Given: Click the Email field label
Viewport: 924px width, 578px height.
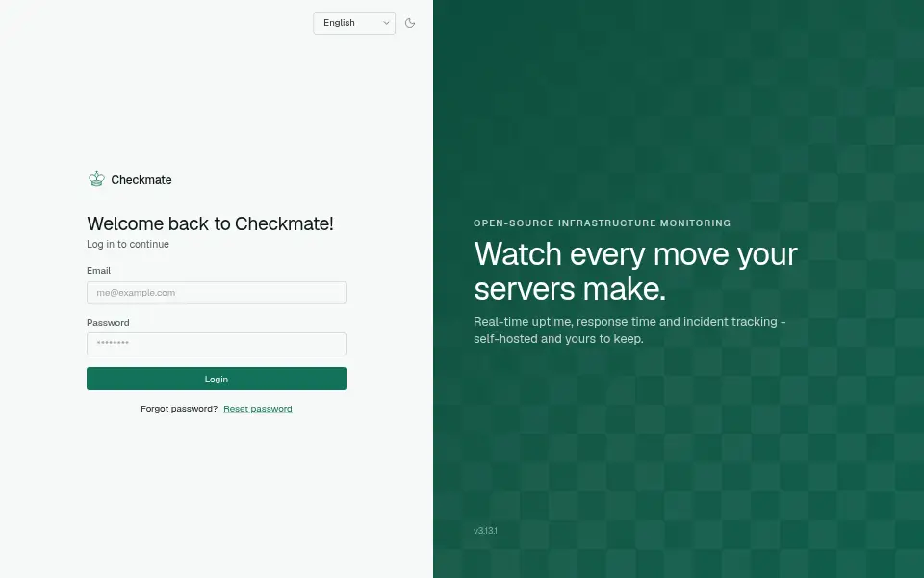Looking at the screenshot, I should point(98,270).
